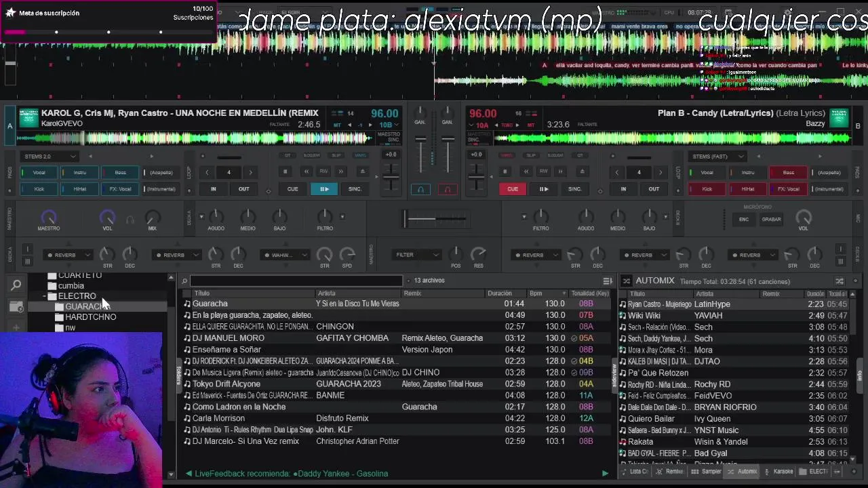Click the GRABAR record button
Image resolution: width=868 pixels, height=488 pixels.
(x=771, y=220)
